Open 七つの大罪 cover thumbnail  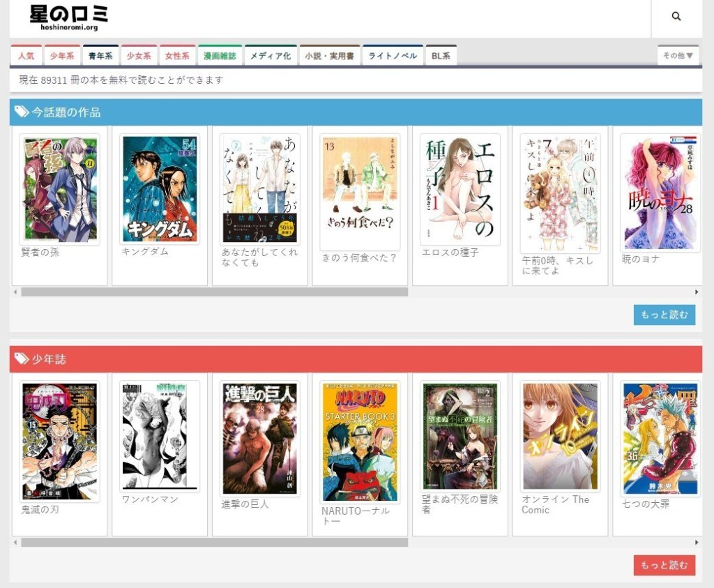pos(661,439)
